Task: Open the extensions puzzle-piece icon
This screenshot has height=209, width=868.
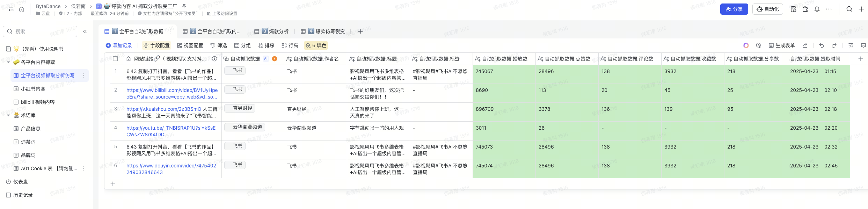Action: (805, 9)
